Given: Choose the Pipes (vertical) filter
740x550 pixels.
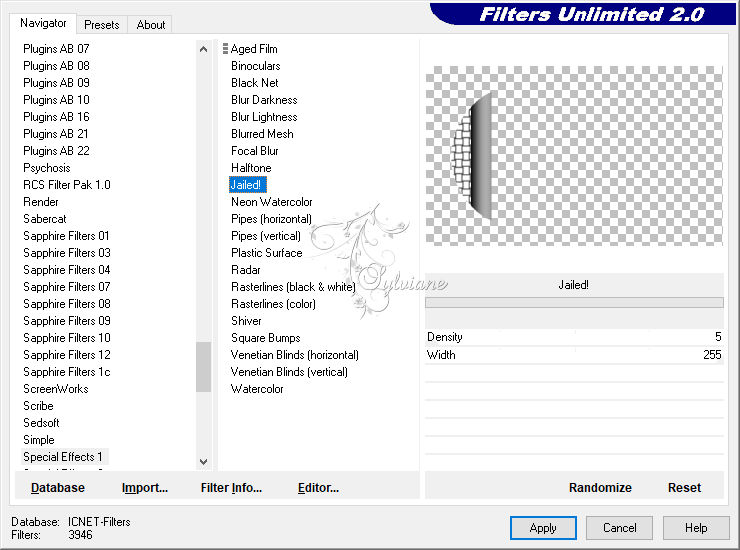Looking at the screenshot, I should [x=266, y=236].
